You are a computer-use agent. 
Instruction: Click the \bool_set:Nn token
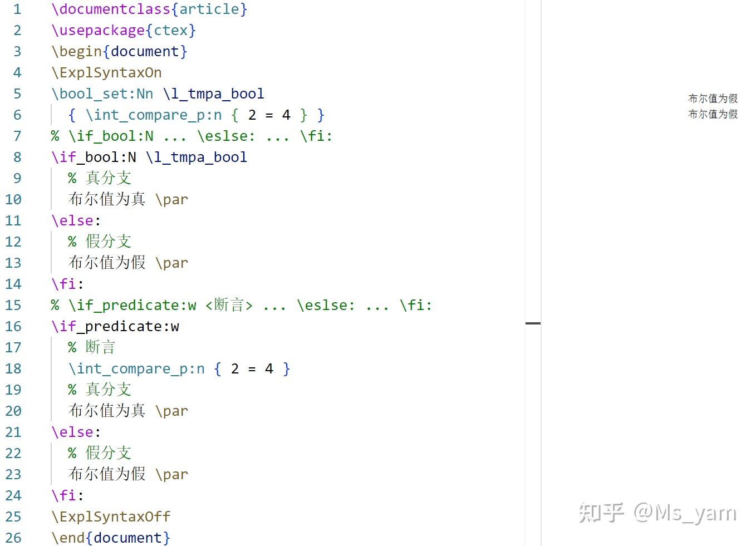coord(102,94)
